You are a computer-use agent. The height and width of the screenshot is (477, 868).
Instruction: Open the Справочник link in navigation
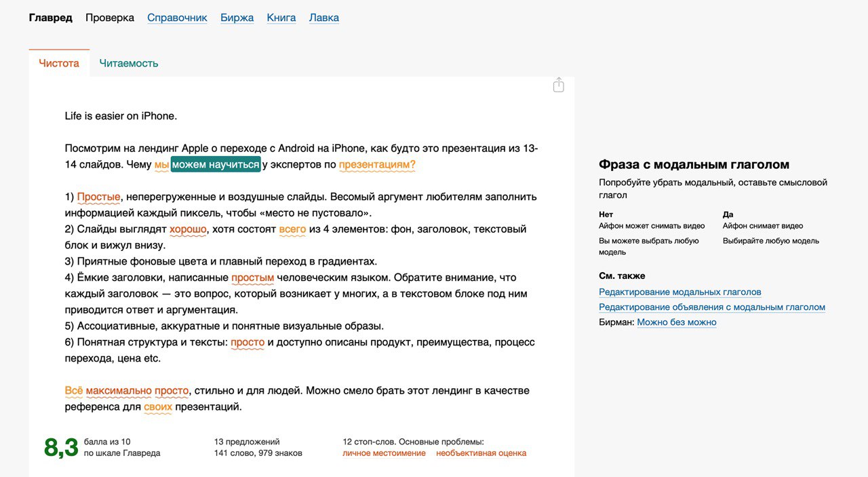click(x=177, y=18)
